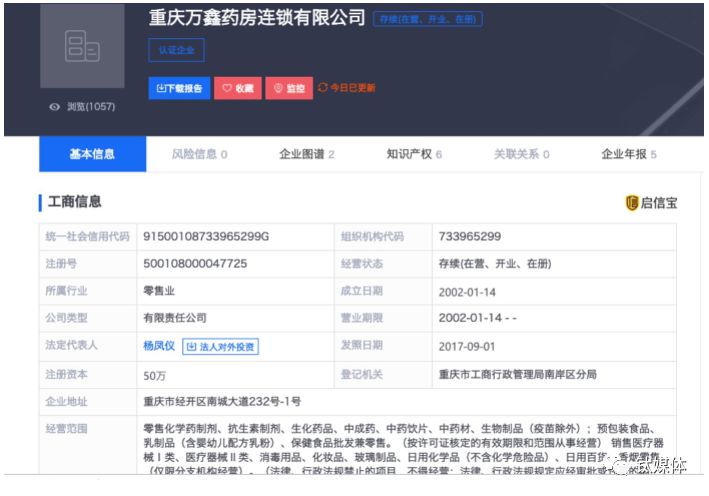This screenshot has height=496, width=709.
Task: Click the business term value 2002-01-14 - -
Action: pyautogui.click(x=477, y=318)
